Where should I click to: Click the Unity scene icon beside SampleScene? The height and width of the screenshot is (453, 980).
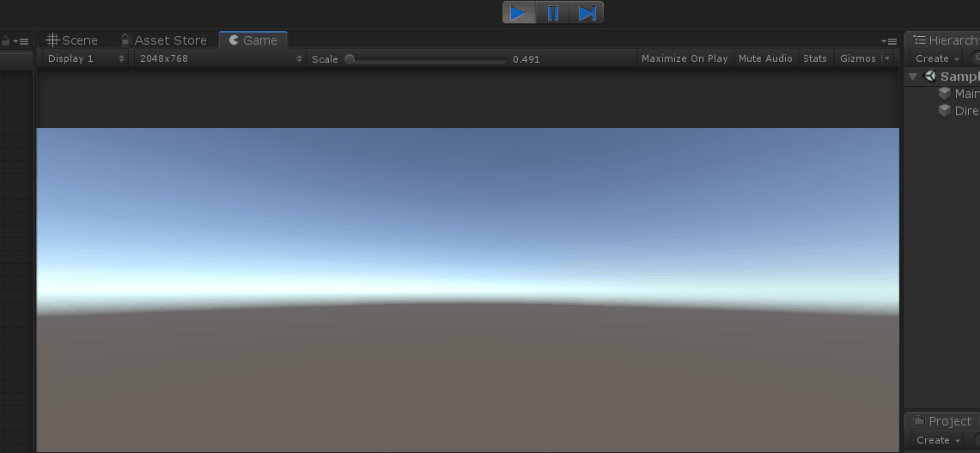(930, 77)
